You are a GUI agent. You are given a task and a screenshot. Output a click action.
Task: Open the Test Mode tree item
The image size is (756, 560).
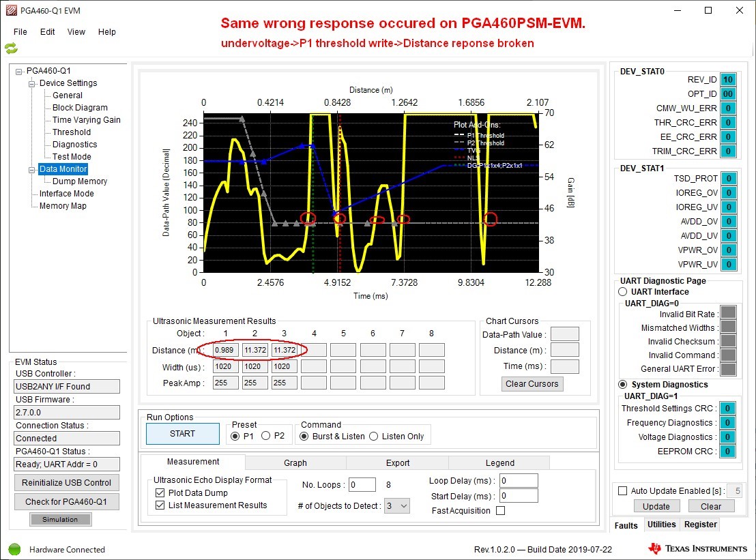click(x=72, y=157)
